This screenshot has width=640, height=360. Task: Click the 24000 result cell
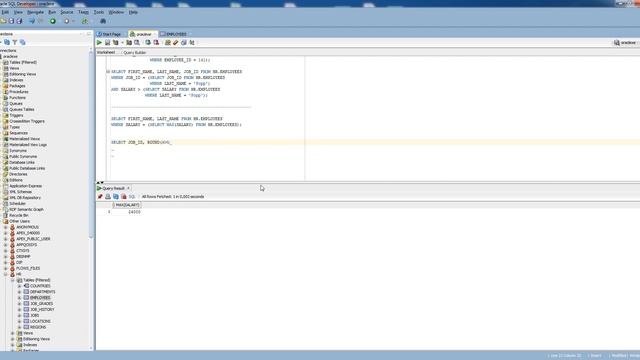click(134, 212)
